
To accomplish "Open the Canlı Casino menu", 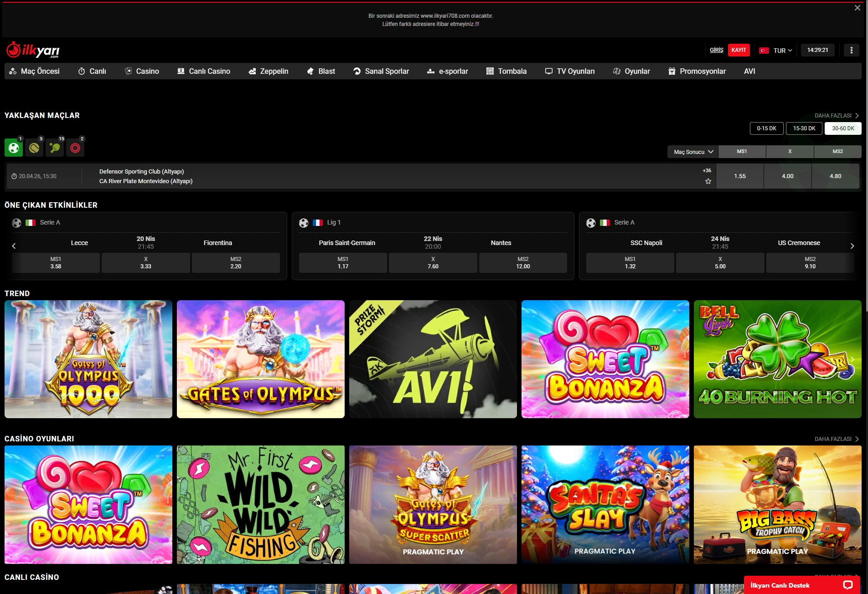I will [204, 71].
